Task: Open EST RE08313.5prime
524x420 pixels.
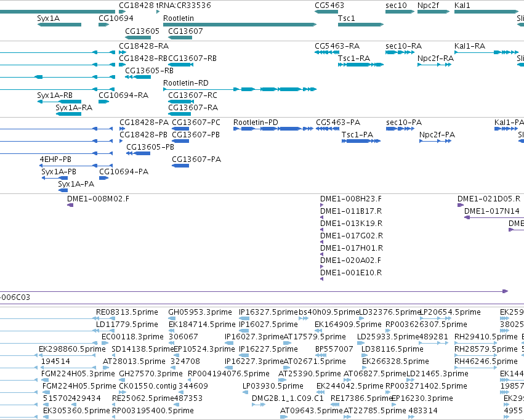Action: coord(127,312)
